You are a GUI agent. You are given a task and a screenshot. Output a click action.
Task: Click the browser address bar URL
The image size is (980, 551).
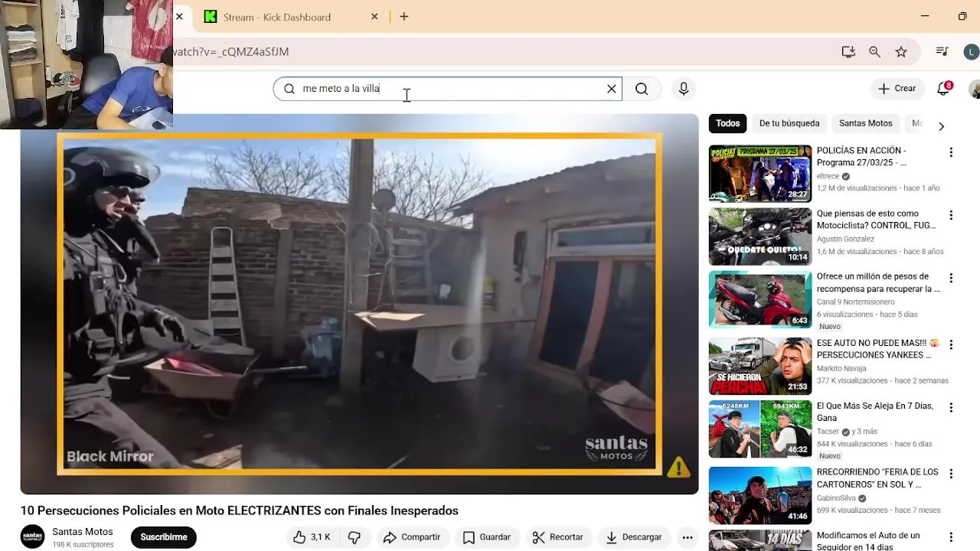[x=230, y=52]
